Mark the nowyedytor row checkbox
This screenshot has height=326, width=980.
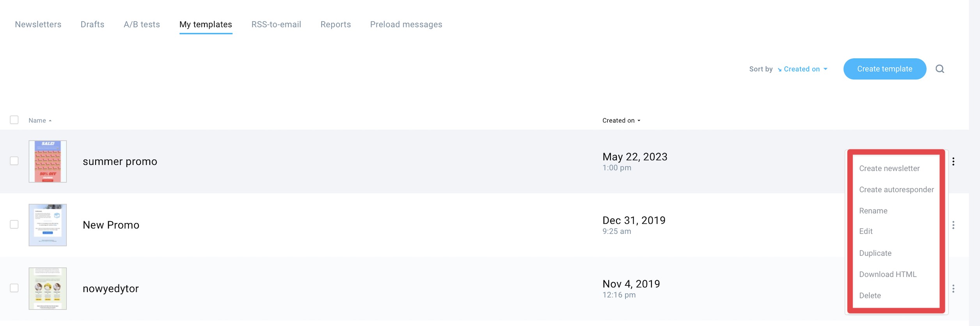pos(14,288)
